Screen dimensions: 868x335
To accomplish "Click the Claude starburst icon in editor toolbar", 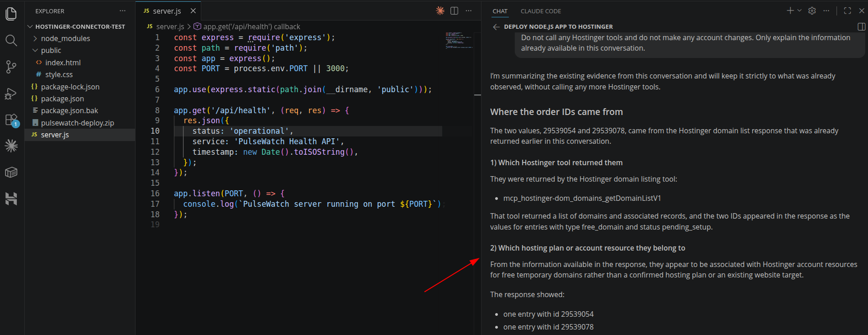I will pyautogui.click(x=440, y=11).
